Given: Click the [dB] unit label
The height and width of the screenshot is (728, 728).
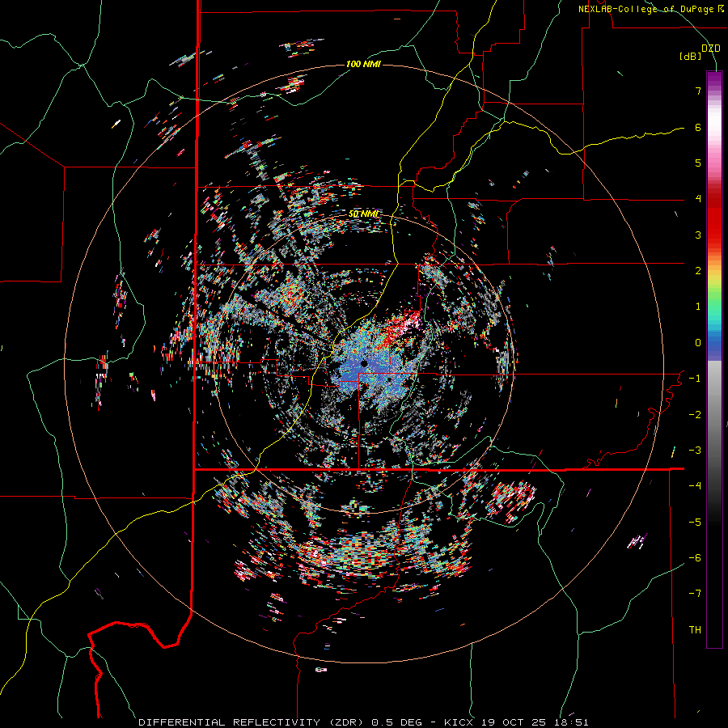Looking at the screenshot, I should pyautogui.click(x=691, y=56).
